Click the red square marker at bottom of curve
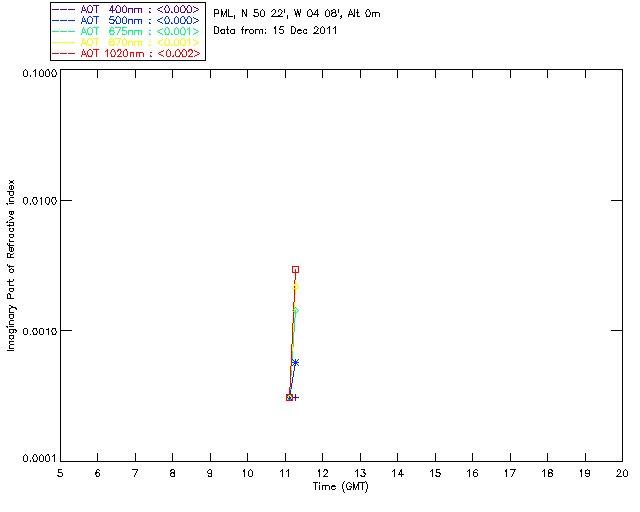Screen dimensions: 640x512 click(289, 397)
